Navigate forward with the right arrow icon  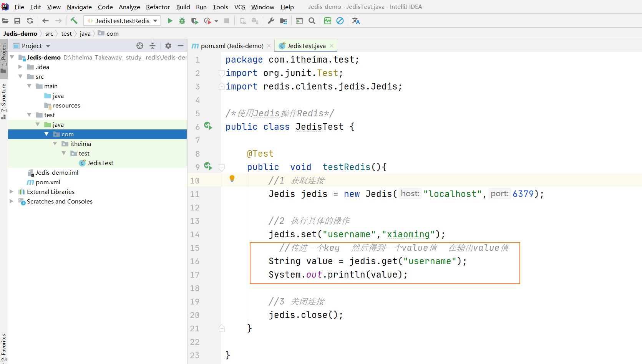(58, 21)
